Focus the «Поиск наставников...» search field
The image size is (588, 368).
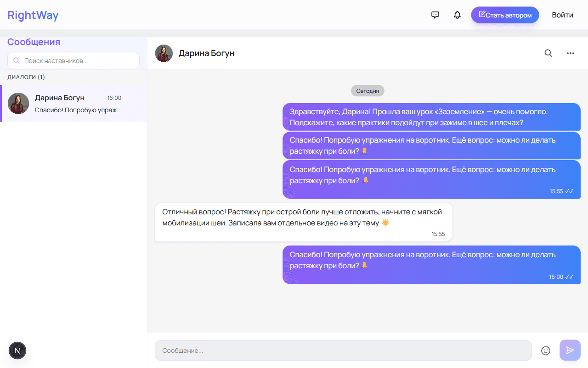(73, 61)
